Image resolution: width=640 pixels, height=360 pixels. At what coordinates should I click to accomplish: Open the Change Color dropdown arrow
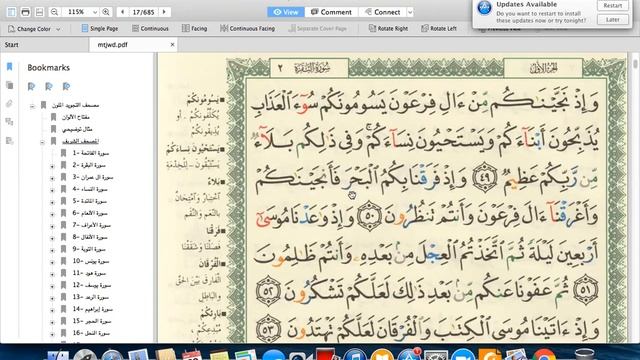tap(58, 29)
